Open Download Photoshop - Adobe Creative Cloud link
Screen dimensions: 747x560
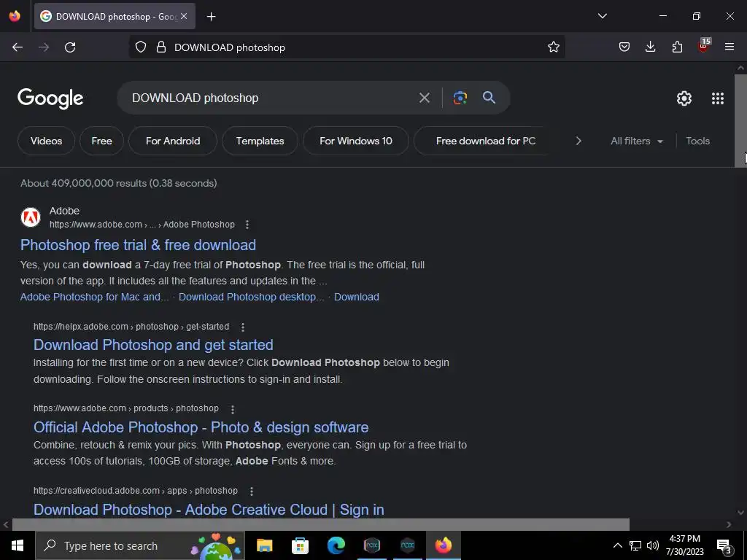pos(209,510)
